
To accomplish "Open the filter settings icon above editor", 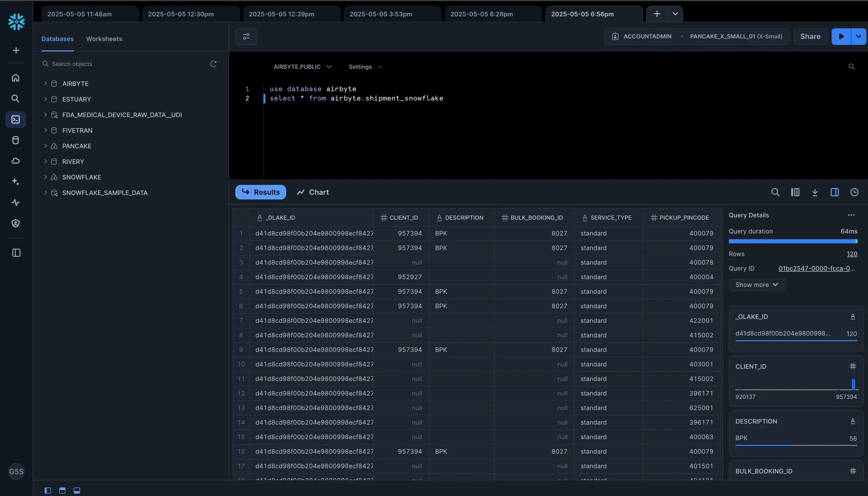I will pyautogui.click(x=246, y=37).
